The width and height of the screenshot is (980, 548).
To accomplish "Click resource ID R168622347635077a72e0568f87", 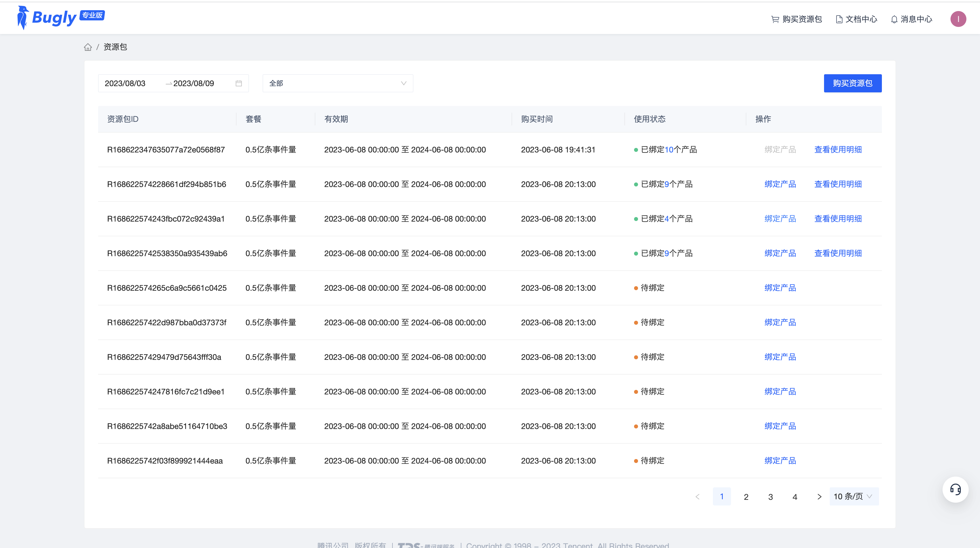I will [166, 150].
